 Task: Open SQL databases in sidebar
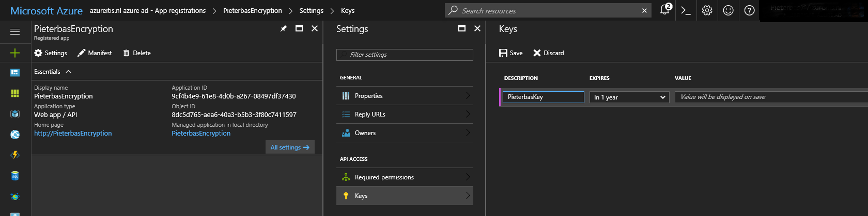(15, 176)
